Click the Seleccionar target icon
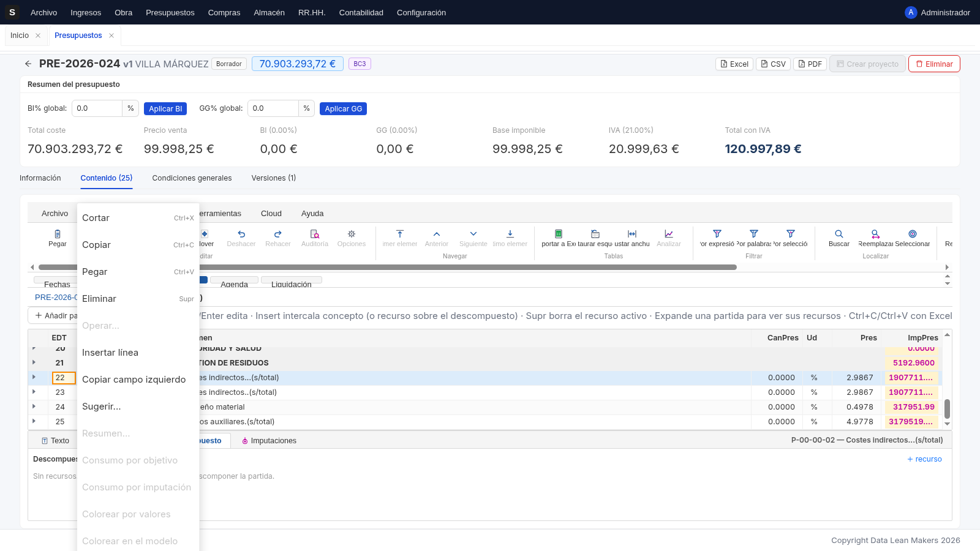 913,234
